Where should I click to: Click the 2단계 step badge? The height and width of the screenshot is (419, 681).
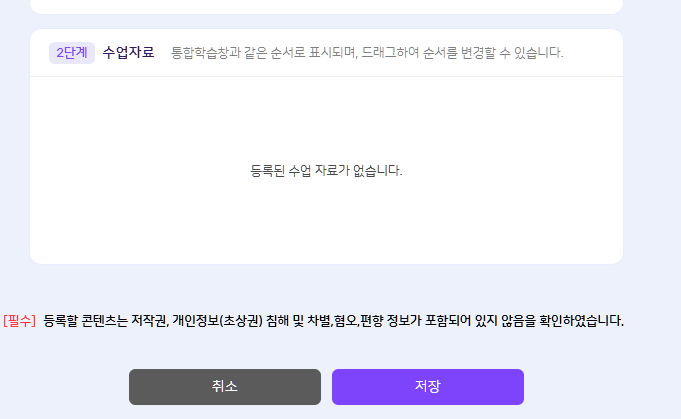coord(72,52)
